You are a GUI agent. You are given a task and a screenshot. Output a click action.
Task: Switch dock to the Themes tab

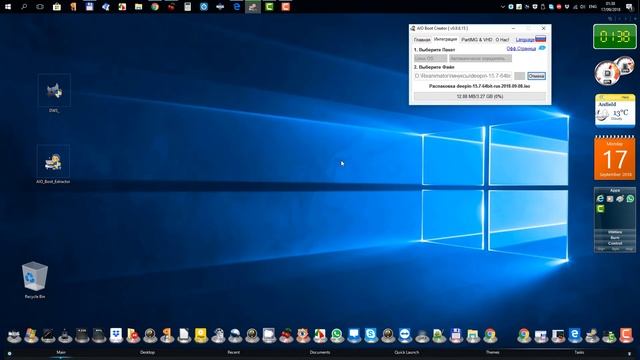click(x=493, y=352)
